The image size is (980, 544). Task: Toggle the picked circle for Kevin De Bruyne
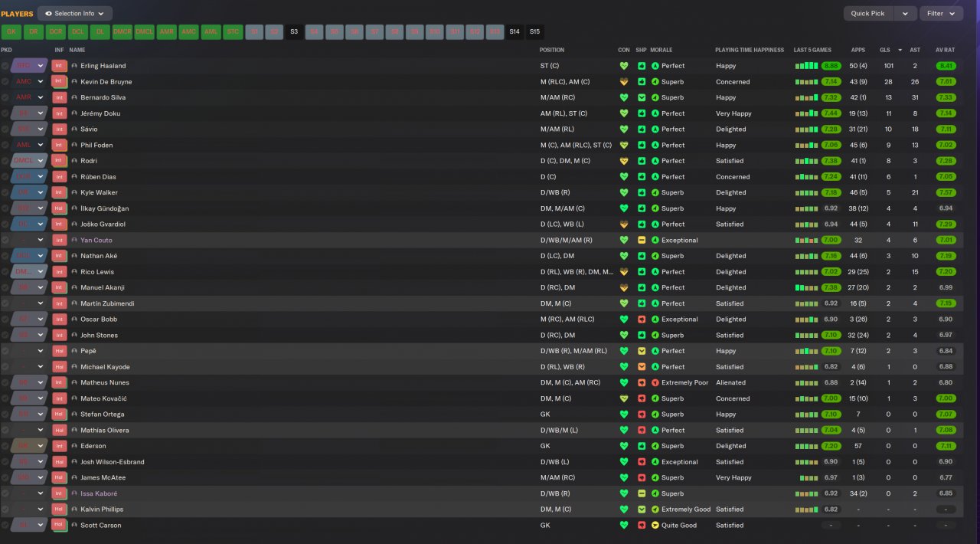pyautogui.click(x=5, y=82)
